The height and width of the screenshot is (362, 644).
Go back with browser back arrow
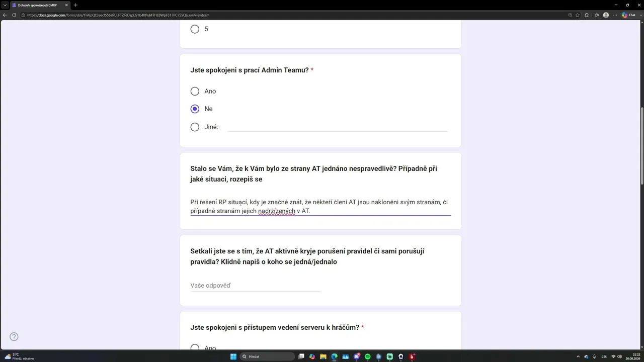tap(5, 15)
